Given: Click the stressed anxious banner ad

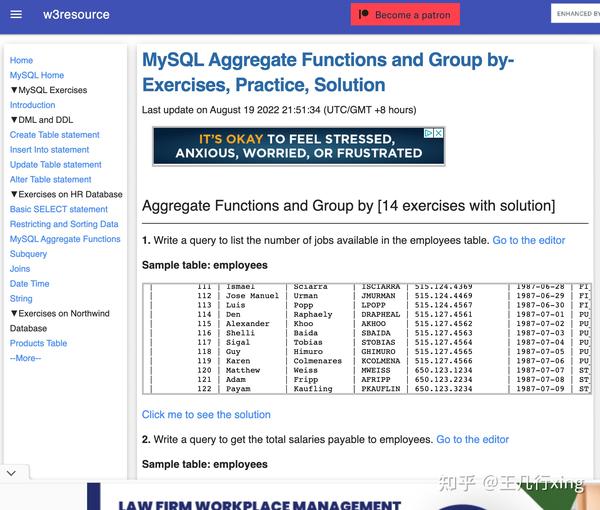Looking at the screenshot, I should pos(299,146).
